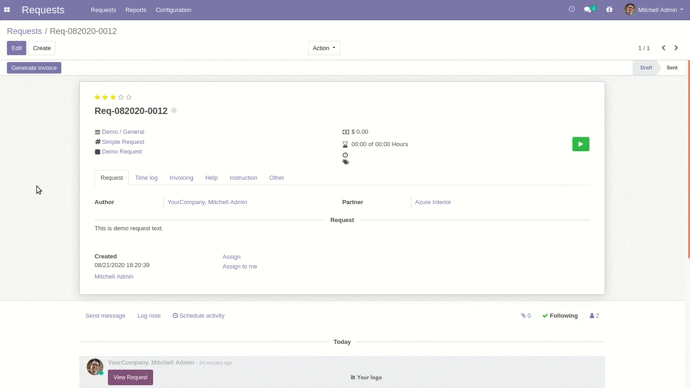Switch to the Time log tab
The width and height of the screenshot is (690, 388).
pos(146,178)
